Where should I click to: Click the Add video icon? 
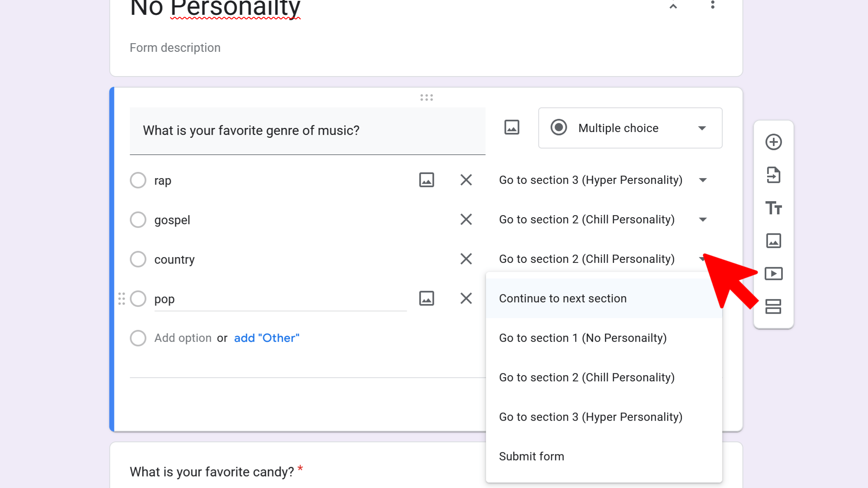click(x=773, y=274)
